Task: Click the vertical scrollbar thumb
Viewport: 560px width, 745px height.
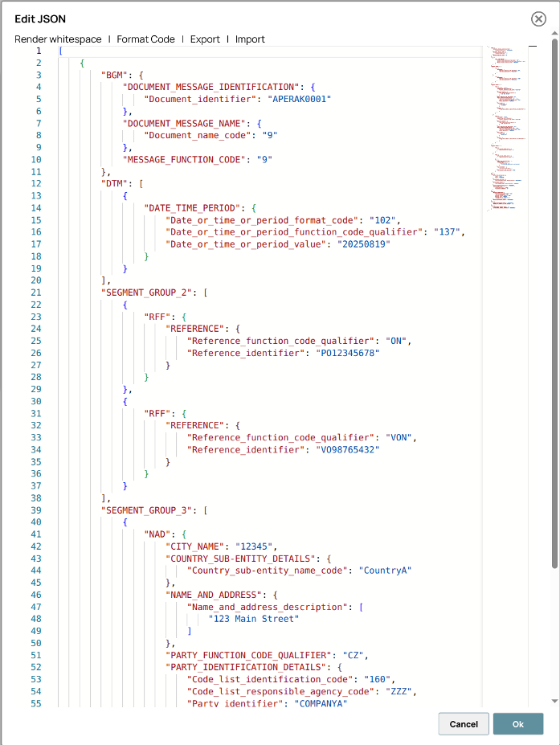Action: pos(554,305)
